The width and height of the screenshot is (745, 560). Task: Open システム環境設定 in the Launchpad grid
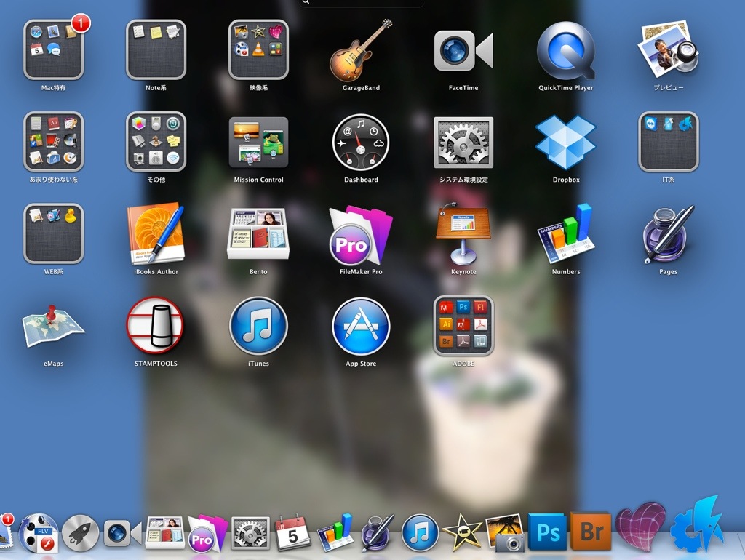[x=463, y=143]
